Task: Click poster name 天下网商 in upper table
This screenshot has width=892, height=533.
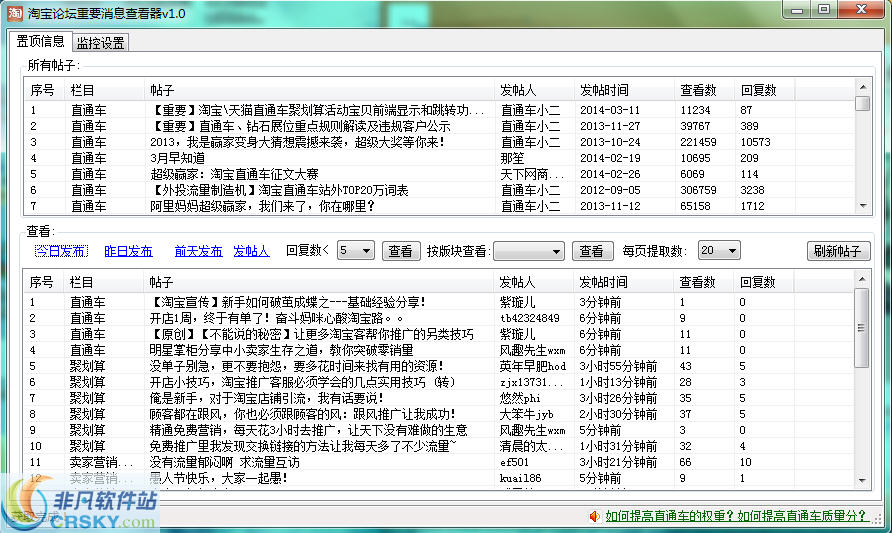Action: (532, 173)
